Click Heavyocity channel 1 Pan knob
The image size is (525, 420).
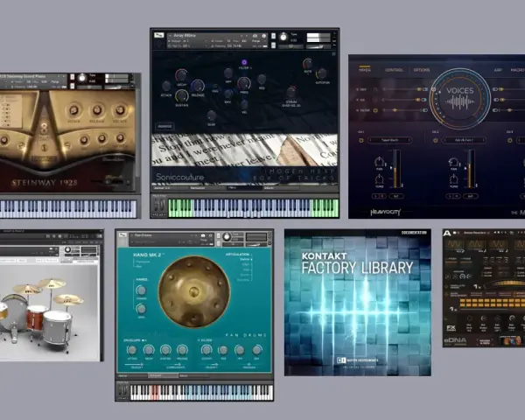pos(379,162)
